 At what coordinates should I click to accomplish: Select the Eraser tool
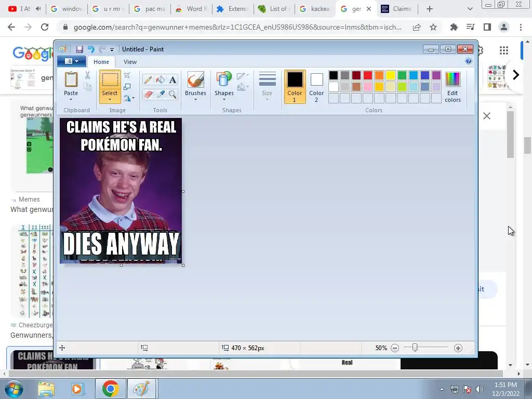pyautogui.click(x=148, y=94)
